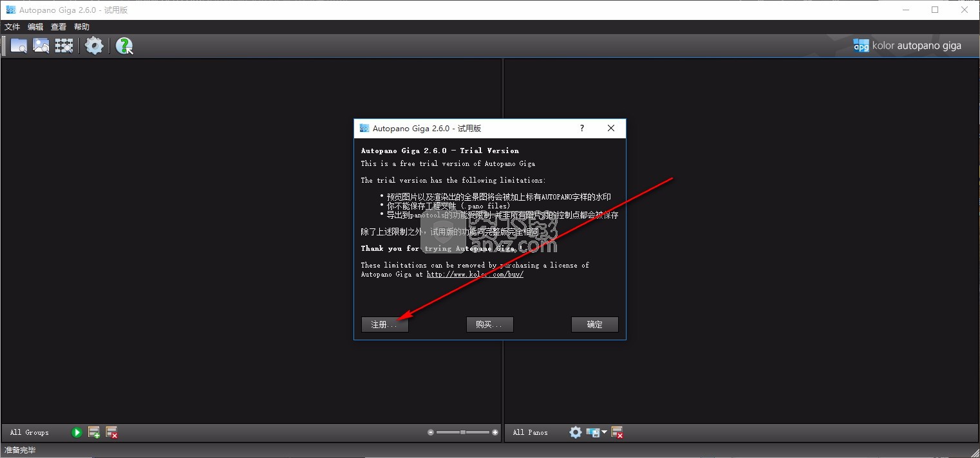Screen dimensions: 980x458
Task: Open All Panos gear settings icon
Action: pos(576,432)
